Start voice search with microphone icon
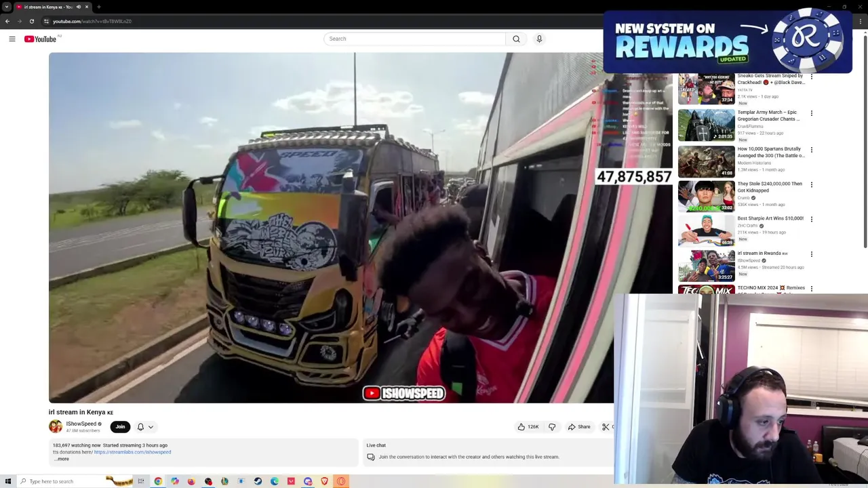868x488 pixels. click(539, 39)
